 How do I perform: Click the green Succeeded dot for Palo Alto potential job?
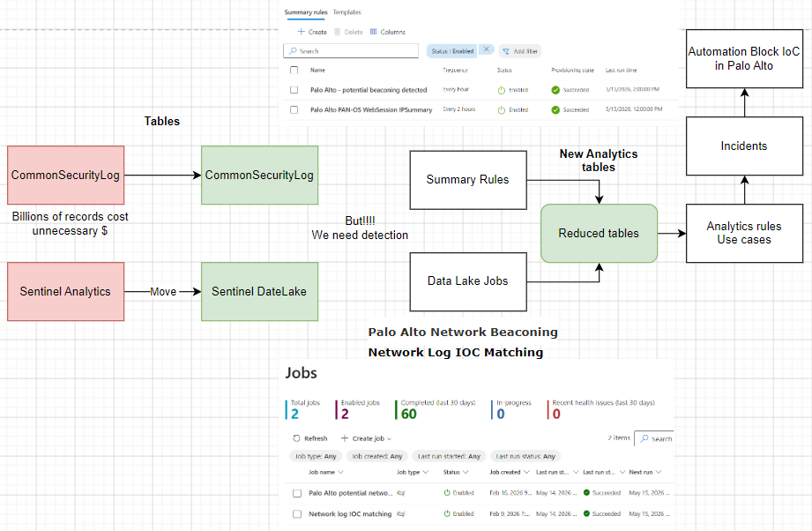click(586, 493)
